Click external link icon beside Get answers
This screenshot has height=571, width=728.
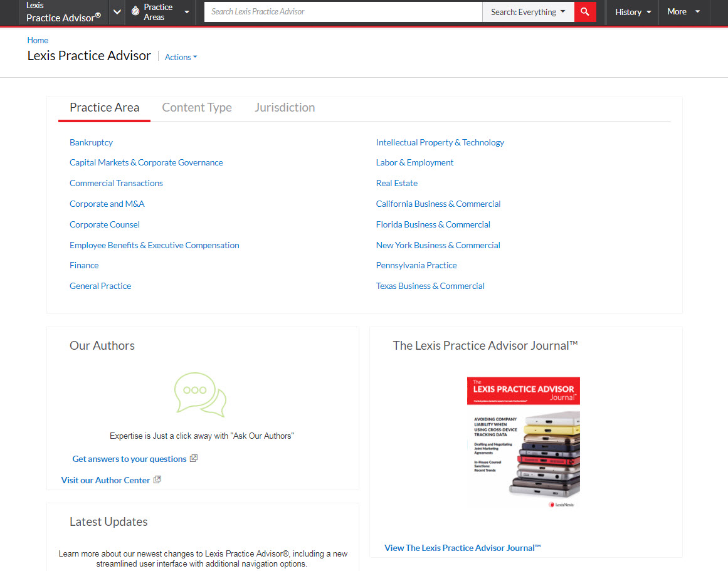coord(194,458)
